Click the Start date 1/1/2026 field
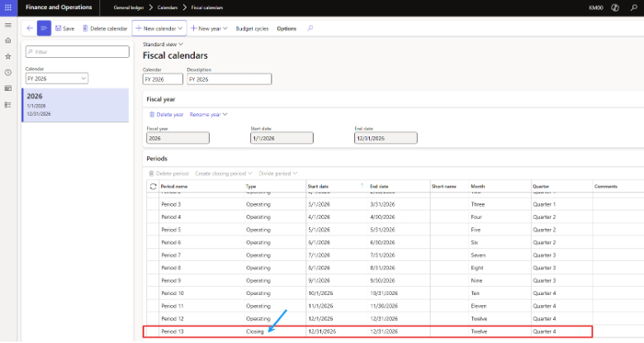 click(x=282, y=138)
